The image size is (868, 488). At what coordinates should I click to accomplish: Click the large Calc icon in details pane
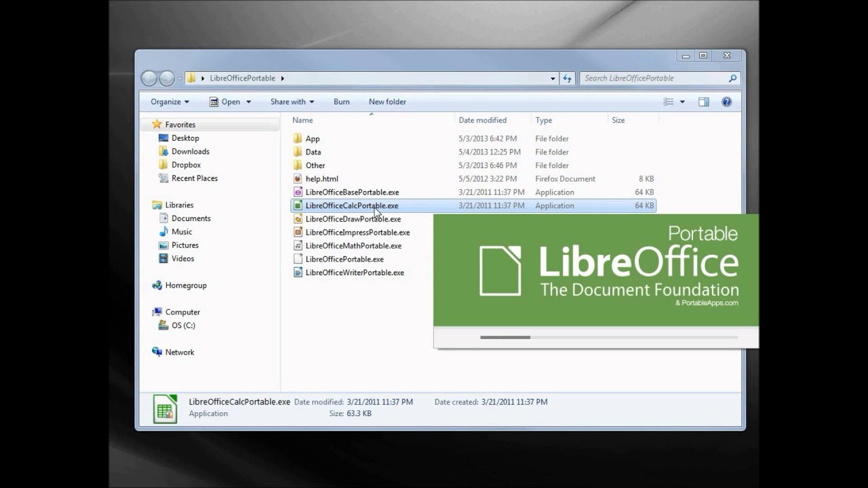165,408
